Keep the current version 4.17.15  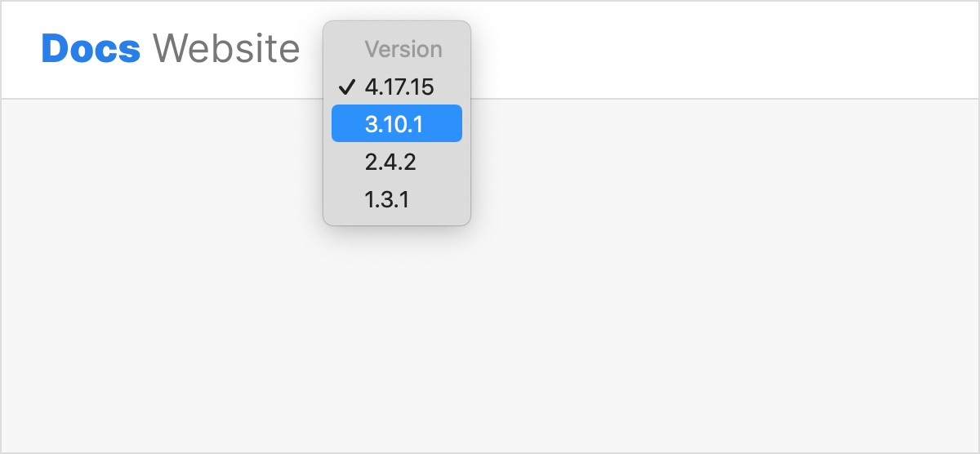(x=399, y=87)
